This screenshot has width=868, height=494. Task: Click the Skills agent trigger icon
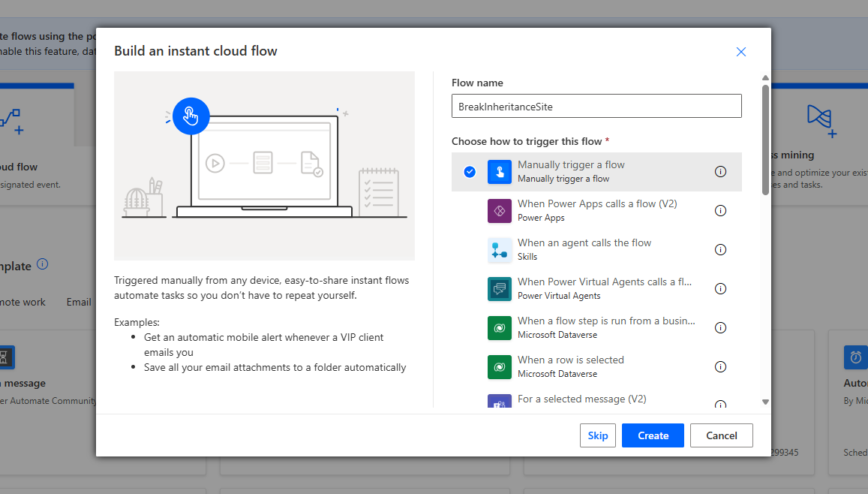pos(500,250)
